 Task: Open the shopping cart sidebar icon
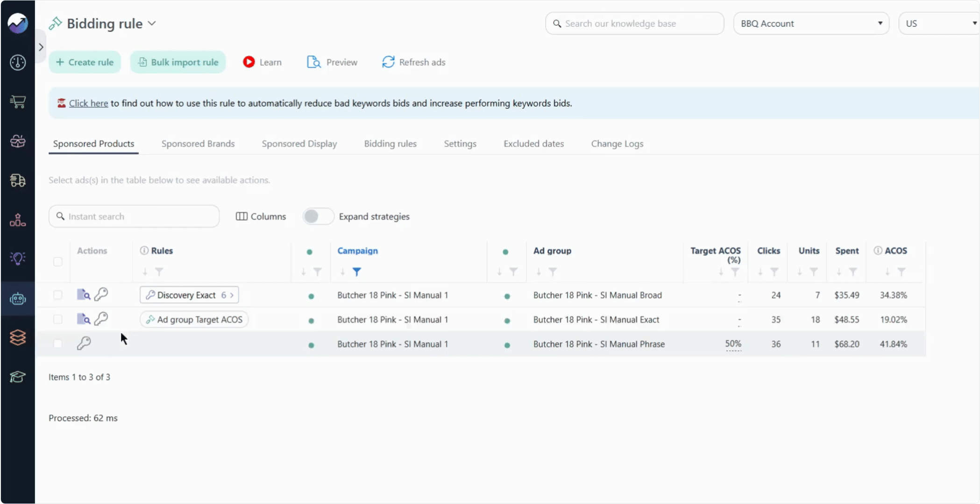tap(18, 102)
